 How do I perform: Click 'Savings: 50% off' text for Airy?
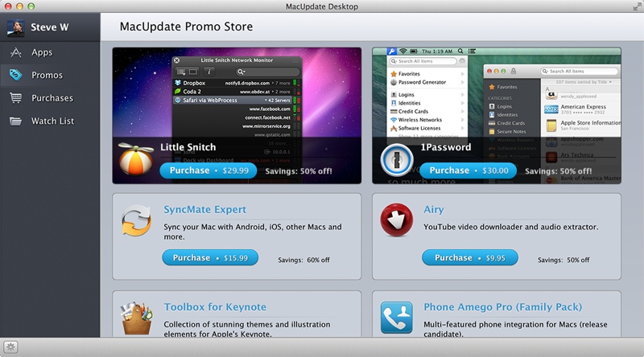pos(563,260)
